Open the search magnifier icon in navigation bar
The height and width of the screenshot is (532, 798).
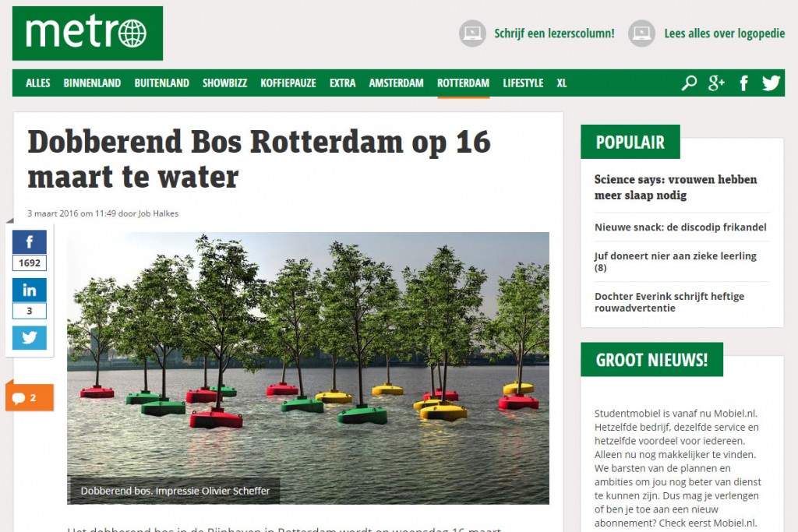[689, 83]
